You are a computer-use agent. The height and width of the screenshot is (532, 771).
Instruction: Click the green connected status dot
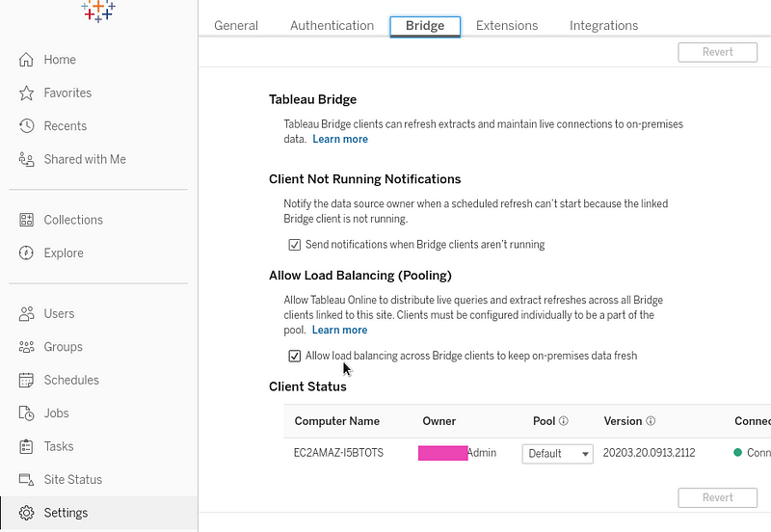(737, 452)
